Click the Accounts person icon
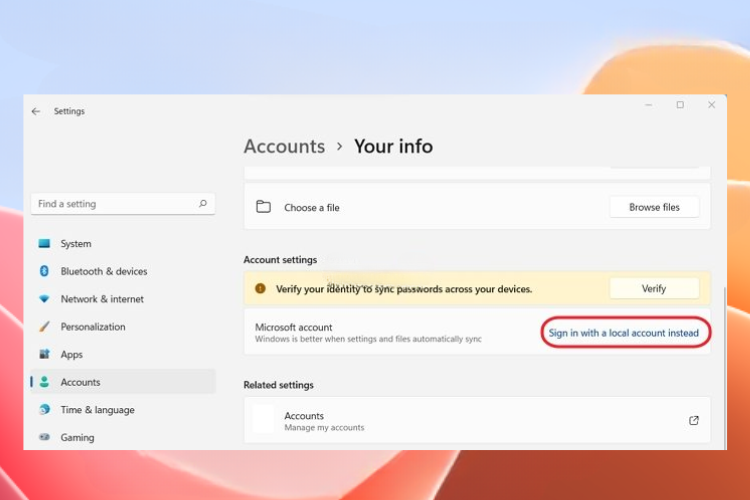750x500 pixels. pyautogui.click(x=44, y=382)
